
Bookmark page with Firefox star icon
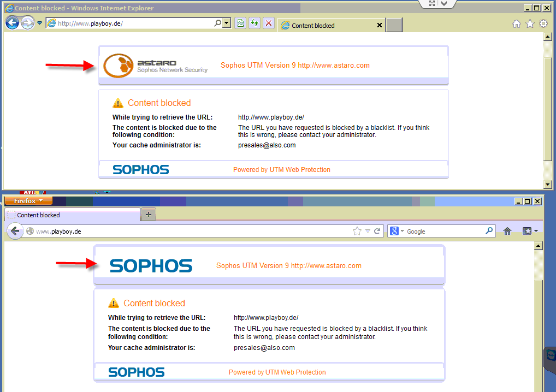[357, 231]
